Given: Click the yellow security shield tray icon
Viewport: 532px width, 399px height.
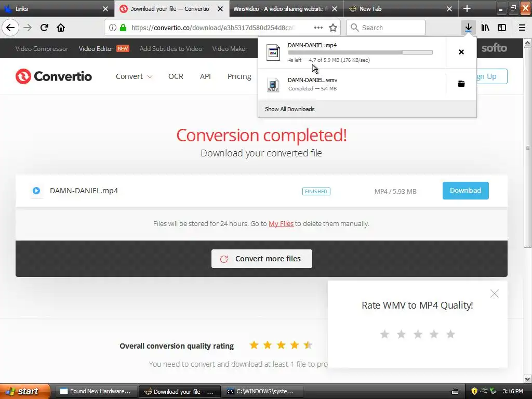Looking at the screenshot, I should coord(474,391).
